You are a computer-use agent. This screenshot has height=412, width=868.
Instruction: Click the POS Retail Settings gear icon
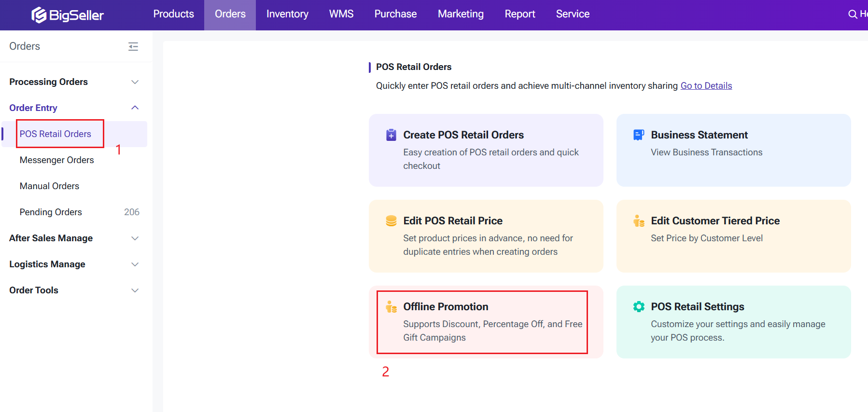tap(638, 307)
